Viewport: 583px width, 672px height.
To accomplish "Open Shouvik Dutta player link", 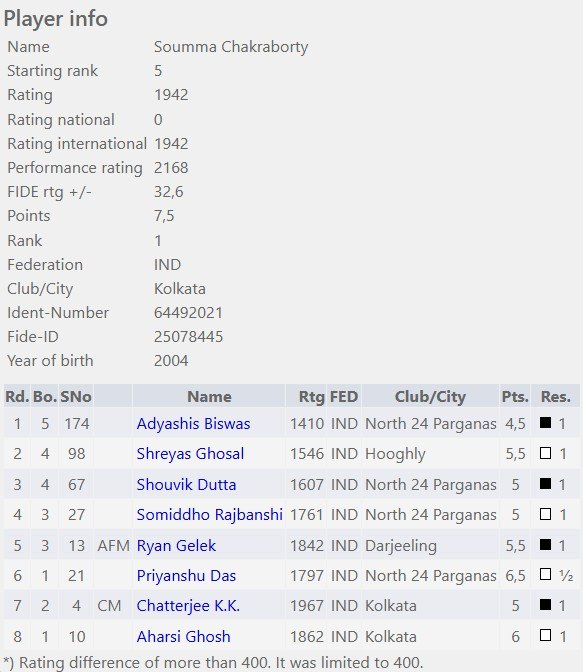I will click(x=186, y=484).
